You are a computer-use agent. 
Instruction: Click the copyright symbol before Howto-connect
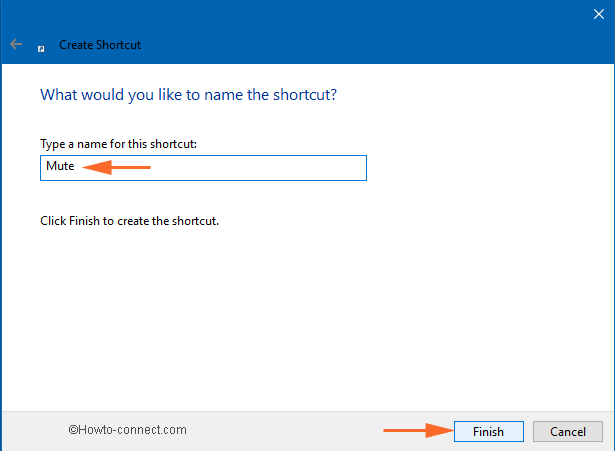tap(74, 430)
